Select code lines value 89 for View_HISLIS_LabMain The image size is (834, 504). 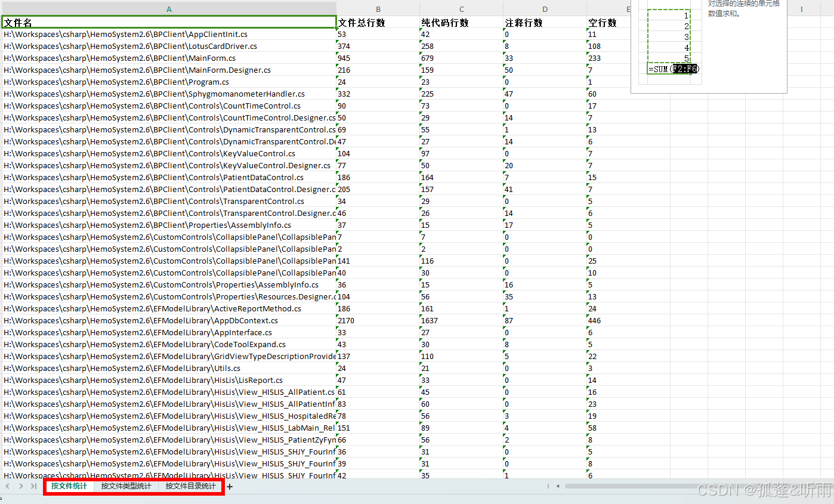tap(462, 428)
